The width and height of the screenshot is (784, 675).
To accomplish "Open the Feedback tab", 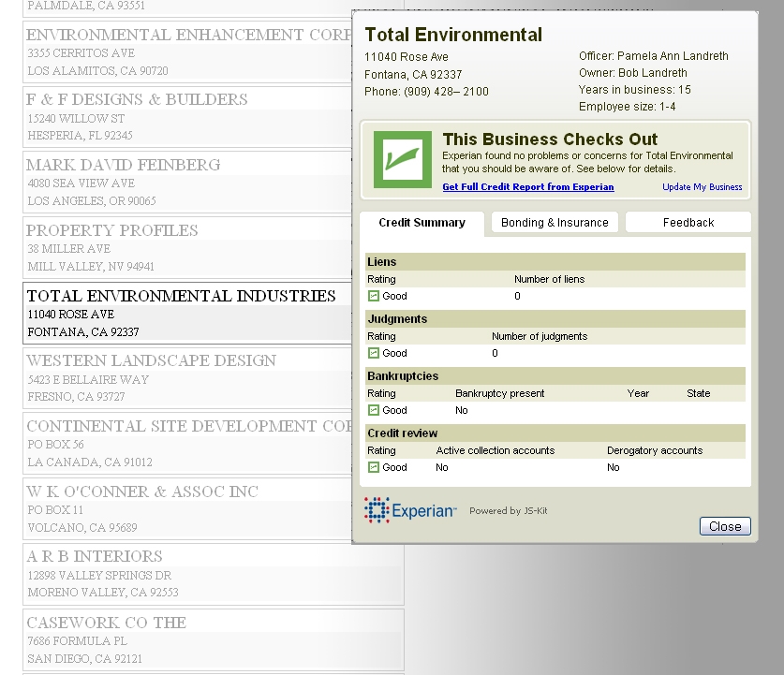I will (688, 222).
